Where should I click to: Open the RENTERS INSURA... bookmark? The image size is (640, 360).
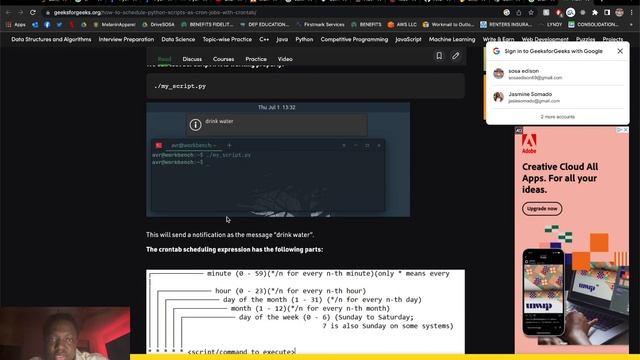pyautogui.click(x=506, y=24)
